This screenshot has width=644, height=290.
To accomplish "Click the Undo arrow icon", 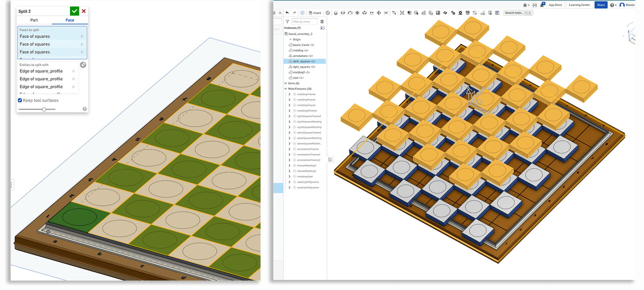I will (287, 13).
